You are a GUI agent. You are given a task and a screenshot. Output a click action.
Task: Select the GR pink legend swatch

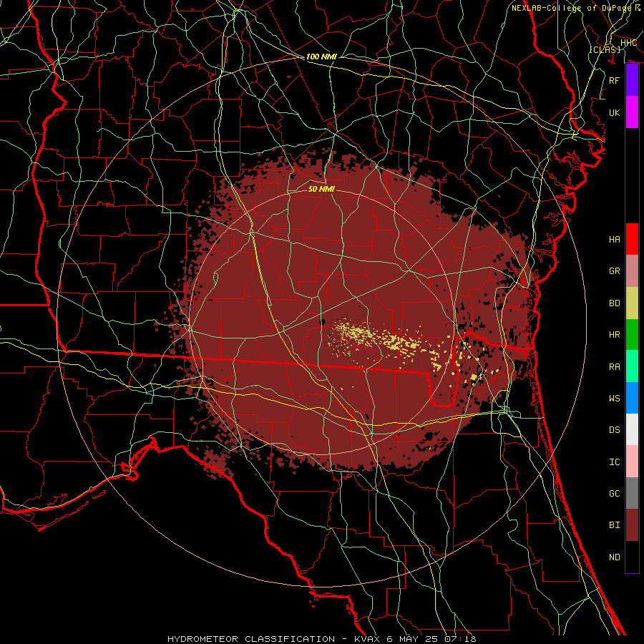coord(632,270)
